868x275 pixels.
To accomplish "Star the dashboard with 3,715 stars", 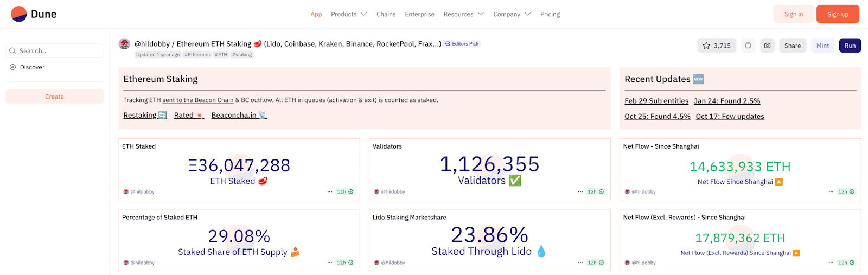I will pos(717,46).
